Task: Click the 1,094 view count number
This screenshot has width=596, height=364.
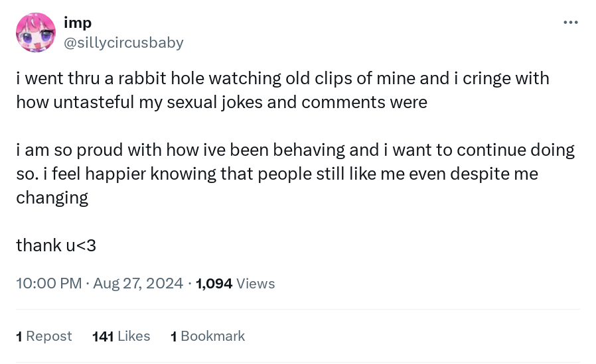Action: [x=214, y=284]
